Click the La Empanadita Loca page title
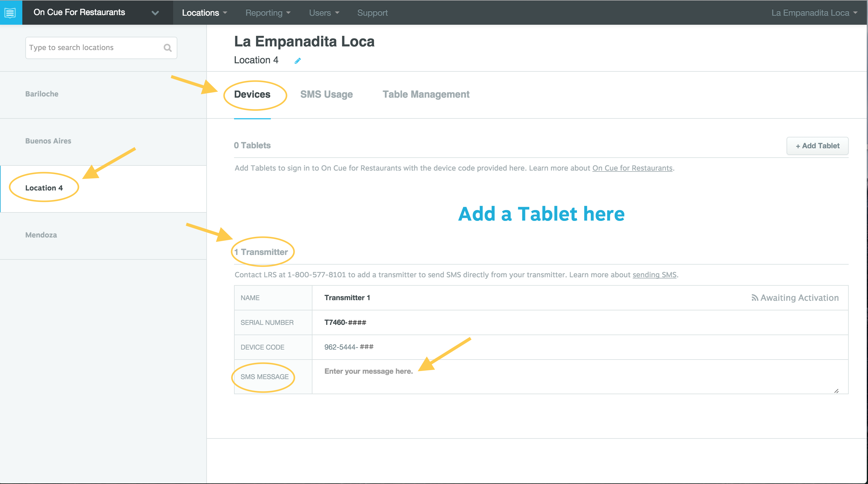Viewport: 868px width, 484px height. click(304, 41)
